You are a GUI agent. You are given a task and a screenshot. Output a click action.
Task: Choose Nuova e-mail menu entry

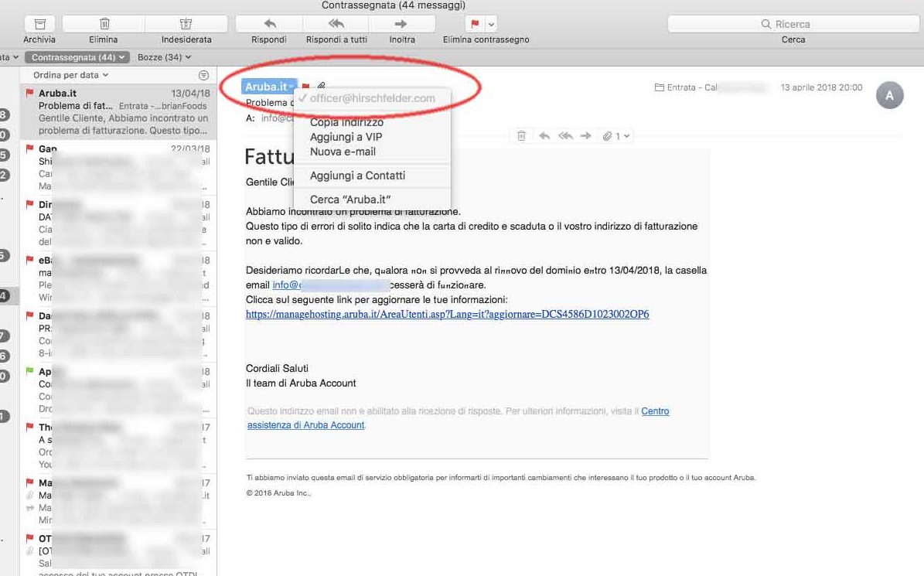tap(343, 152)
